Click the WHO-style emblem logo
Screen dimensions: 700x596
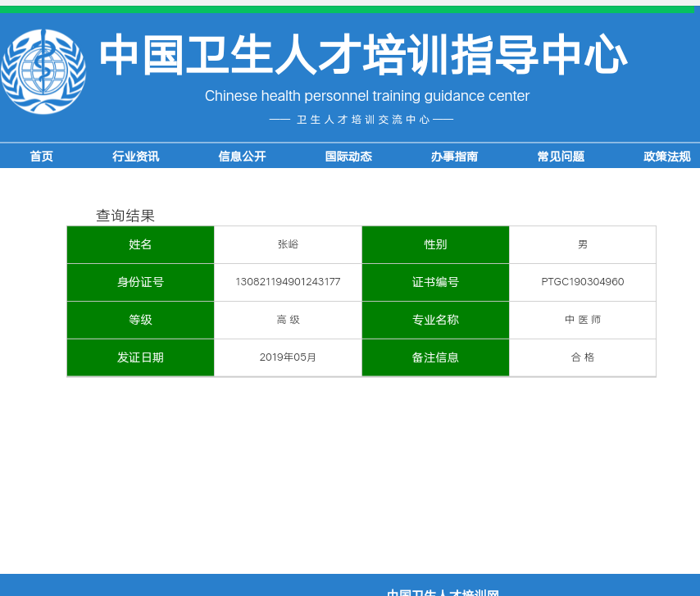click(x=43, y=71)
